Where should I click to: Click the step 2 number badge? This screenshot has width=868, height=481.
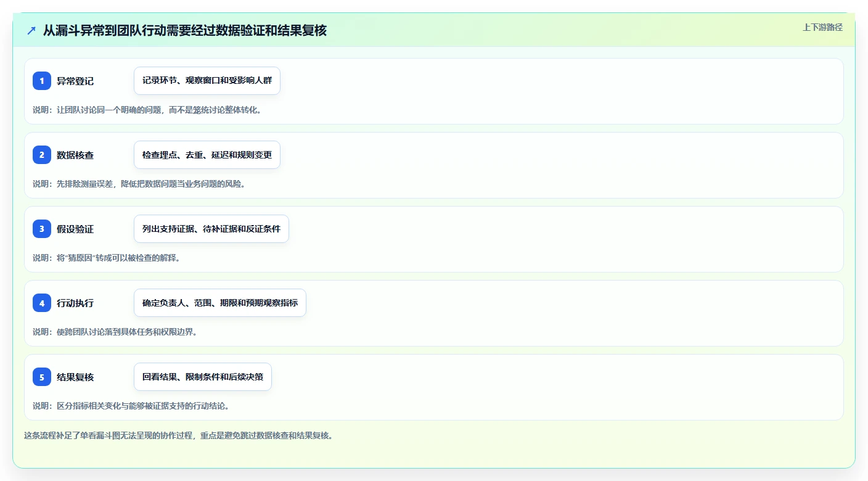42,155
